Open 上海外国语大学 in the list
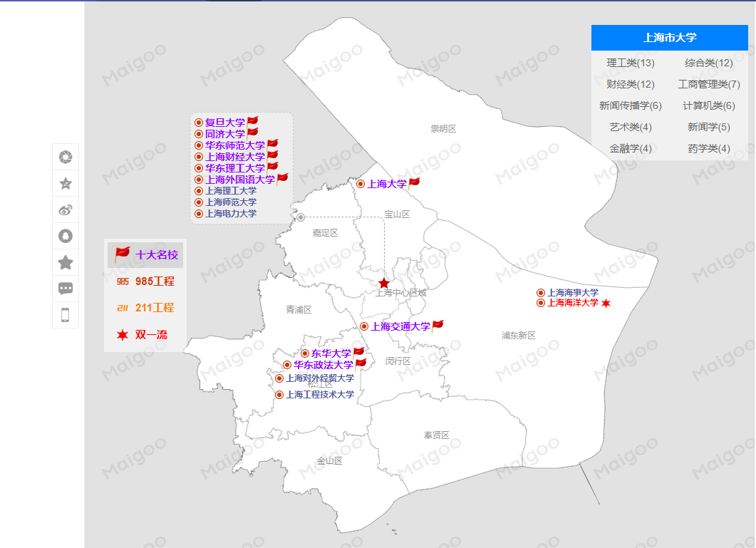756x548 pixels. pyautogui.click(x=240, y=180)
